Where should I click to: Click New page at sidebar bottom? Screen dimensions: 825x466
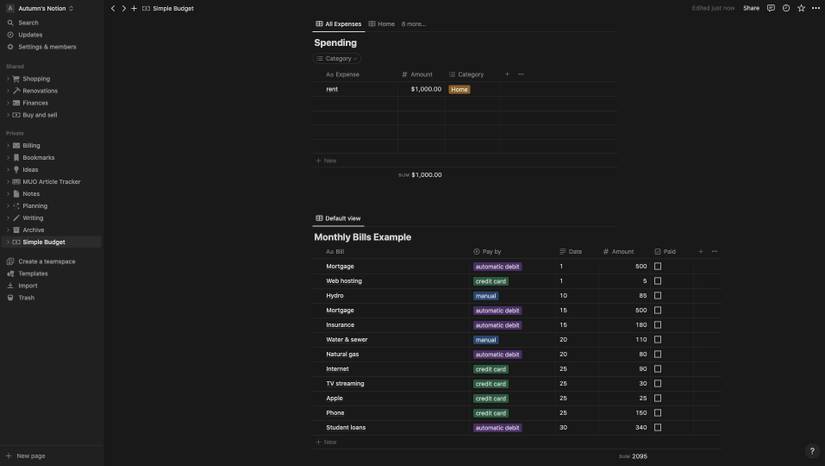point(26,456)
